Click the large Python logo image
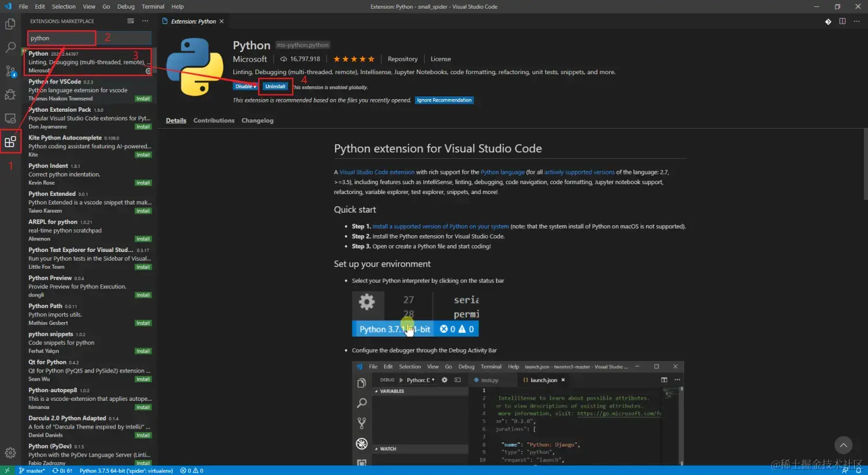This screenshot has width=868, height=475. [195, 67]
